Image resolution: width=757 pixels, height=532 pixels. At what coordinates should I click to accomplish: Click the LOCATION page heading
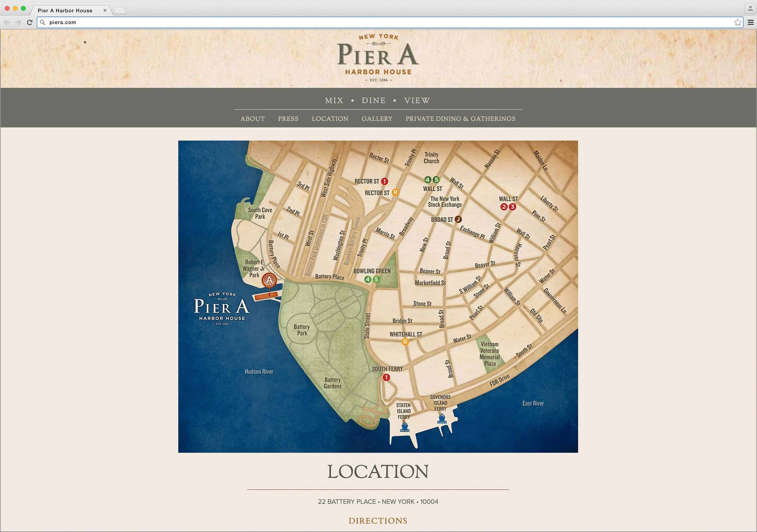pyautogui.click(x=378, y=472)
